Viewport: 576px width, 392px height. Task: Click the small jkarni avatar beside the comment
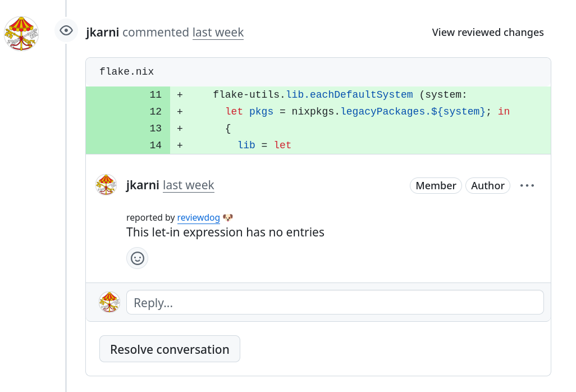point(106,185)
